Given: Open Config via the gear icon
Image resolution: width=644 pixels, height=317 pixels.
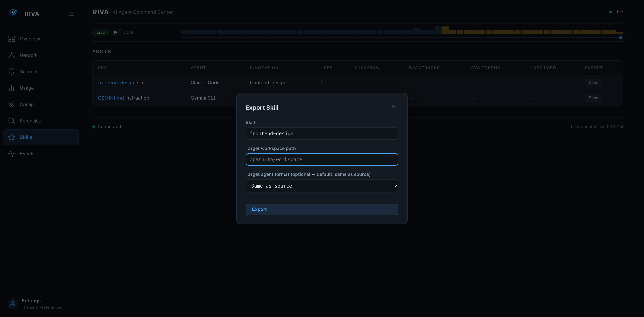Looking at the screenshot, I should coord(12,104).
